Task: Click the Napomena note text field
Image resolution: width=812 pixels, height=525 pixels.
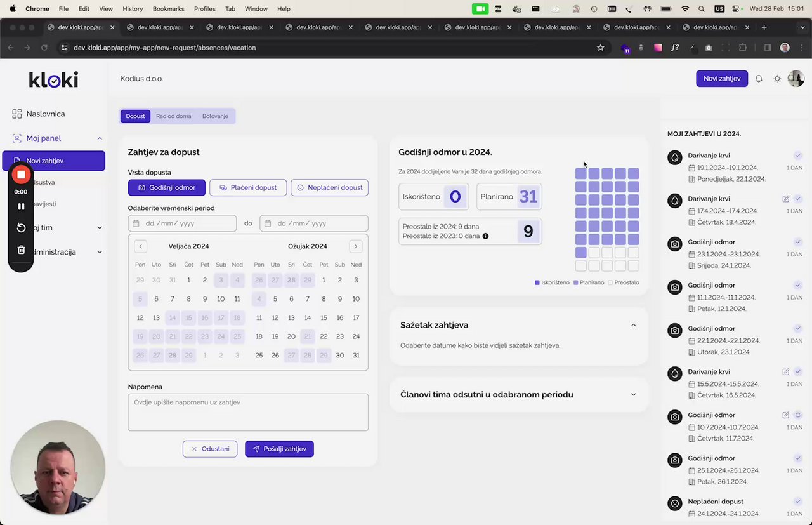Action: [248, 412]
